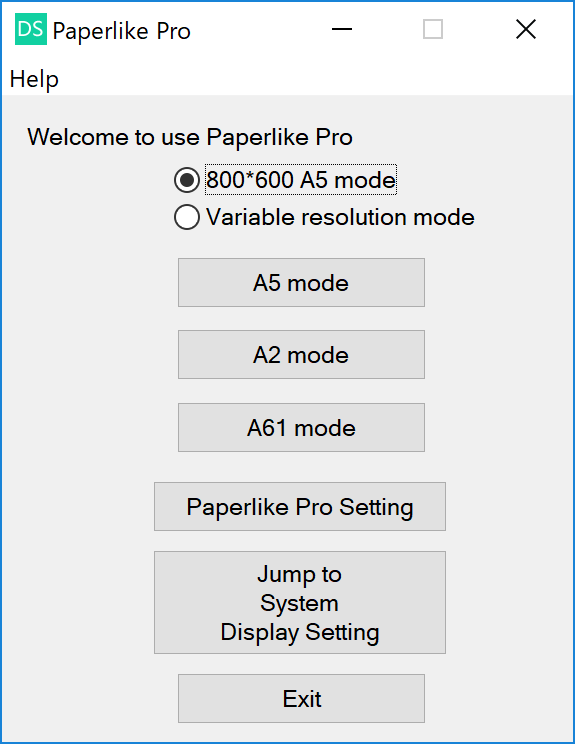This screenshot has height=744, width=575.
Task: Close the Paperlike Pro window
Action: click(526, 29)
